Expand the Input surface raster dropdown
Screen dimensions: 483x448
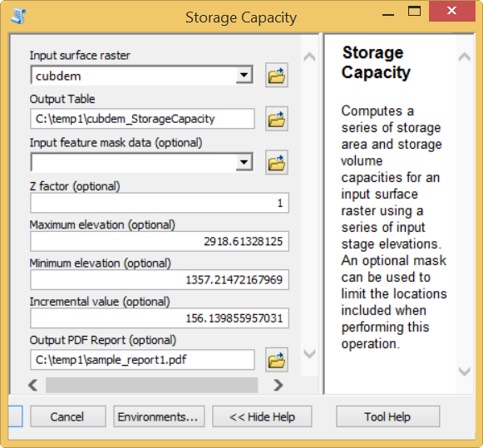(244, 75)
